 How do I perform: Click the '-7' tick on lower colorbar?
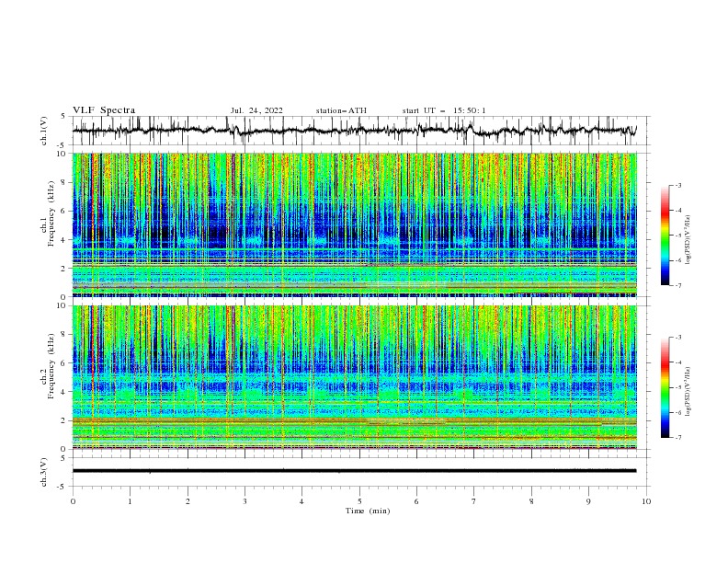click(678, 437)
